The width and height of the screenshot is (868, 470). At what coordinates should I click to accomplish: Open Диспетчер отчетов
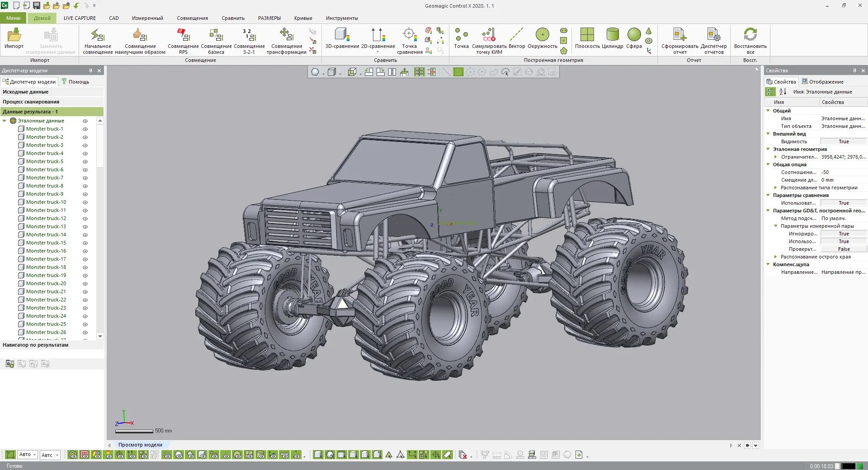(x=714, y=41)
